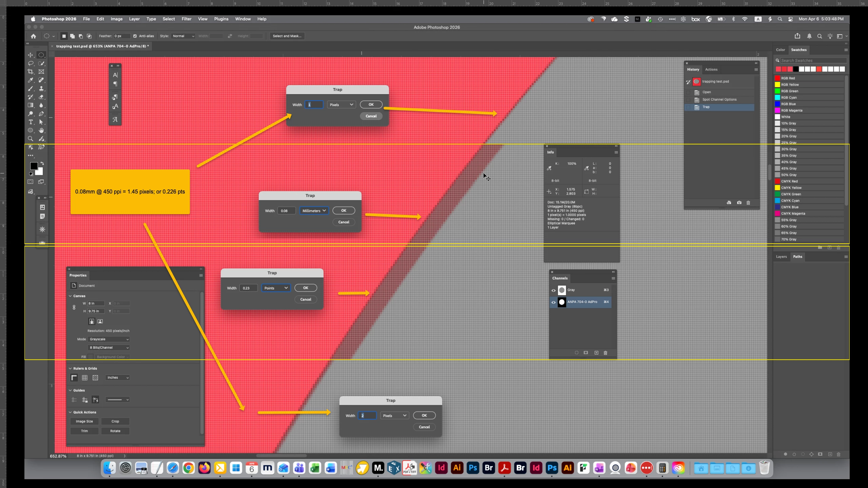Hide the Gray channel eye icon
This screenshot has height=488, width=868.
point(554,290)
